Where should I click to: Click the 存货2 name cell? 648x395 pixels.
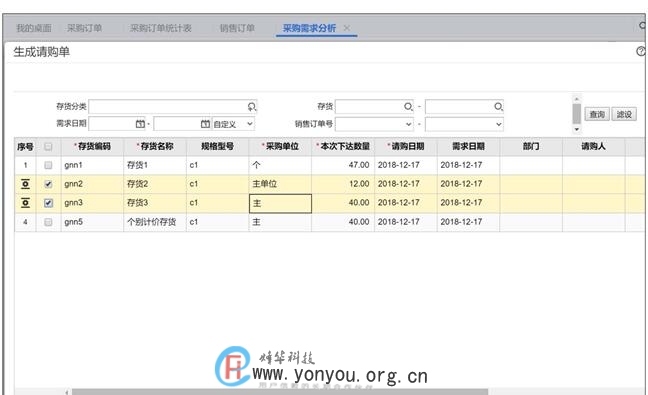[x=155, y=184]
